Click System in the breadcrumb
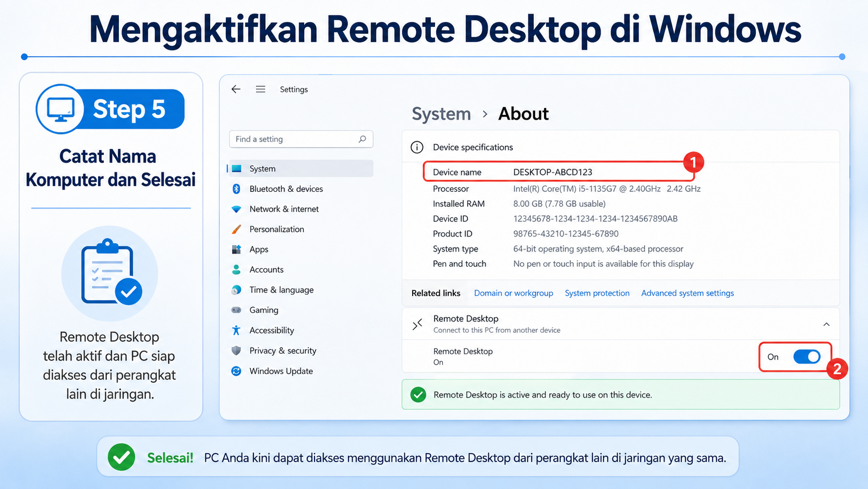The image size is (868, 489). pos(441,114)
